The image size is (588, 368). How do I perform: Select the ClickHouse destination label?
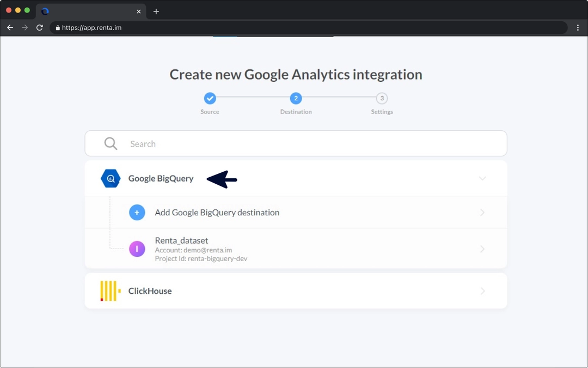click(150, 291)
